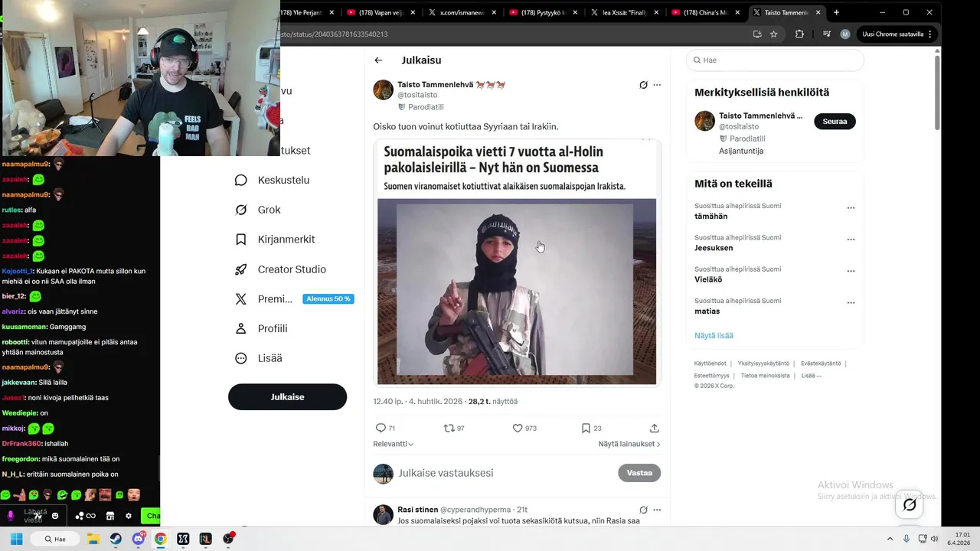
Task: Click install app icon in address bar
Action: point(757,34)
